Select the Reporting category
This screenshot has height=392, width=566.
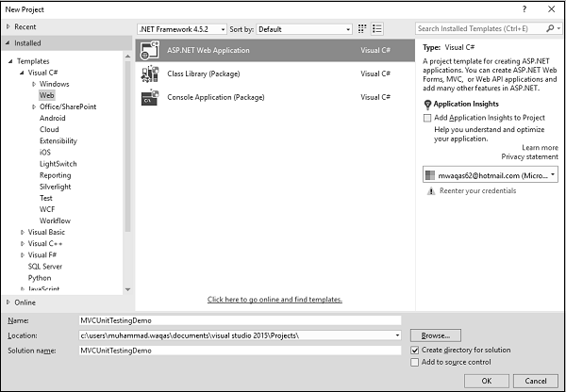[x=56, y=175]
